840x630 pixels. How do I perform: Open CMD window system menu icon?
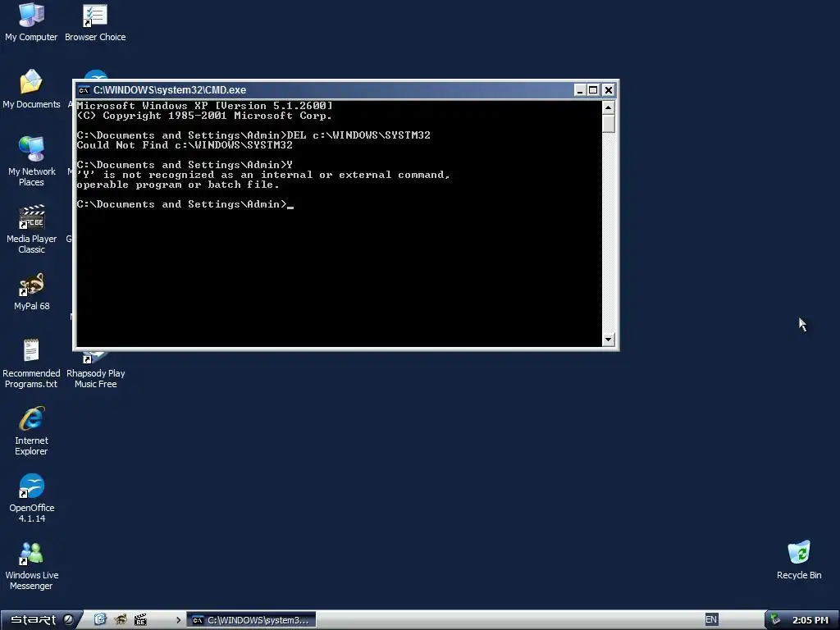(x=84, y=90)
